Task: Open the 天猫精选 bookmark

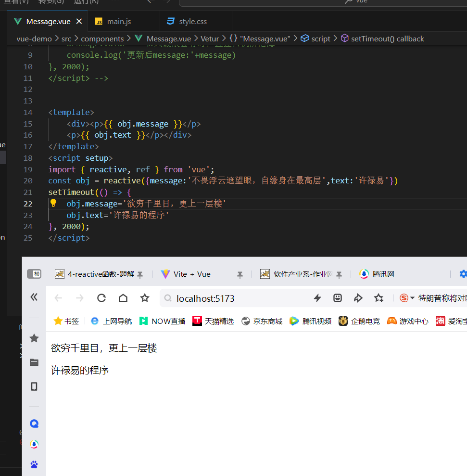Action: tap(213, 321)
